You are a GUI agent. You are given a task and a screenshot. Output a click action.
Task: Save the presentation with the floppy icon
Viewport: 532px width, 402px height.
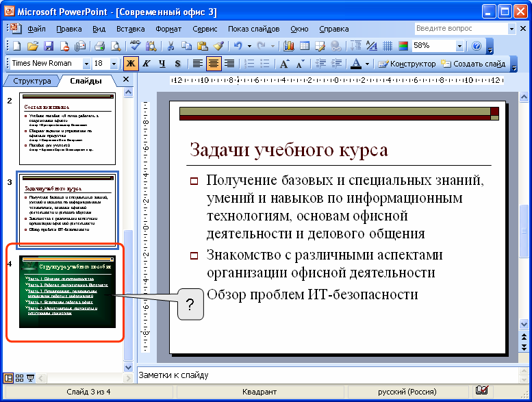[x=49, y=46]
